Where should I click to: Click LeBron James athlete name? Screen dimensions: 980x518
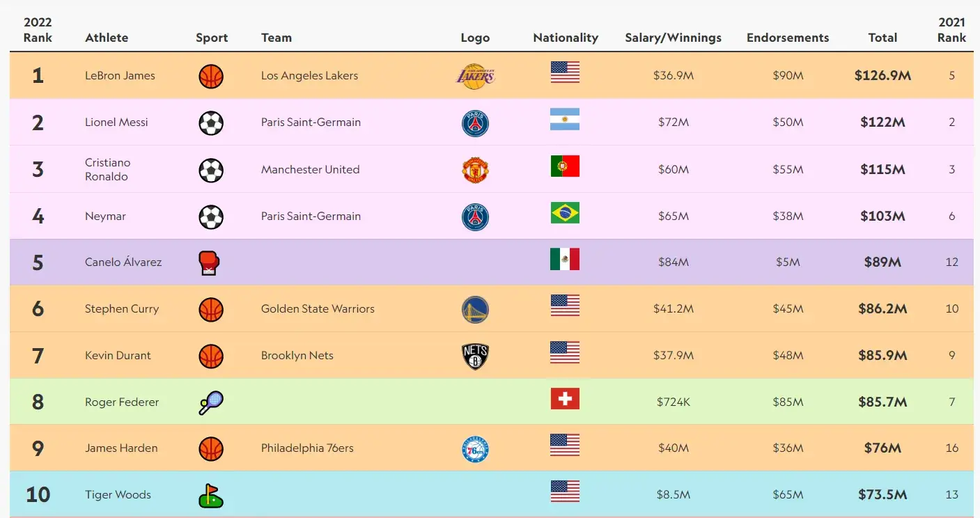coord(120,75)
